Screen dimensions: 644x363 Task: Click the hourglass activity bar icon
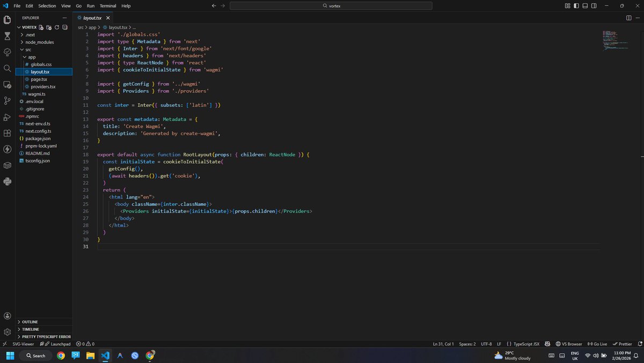pyautogui.click(x=8, y=36)
